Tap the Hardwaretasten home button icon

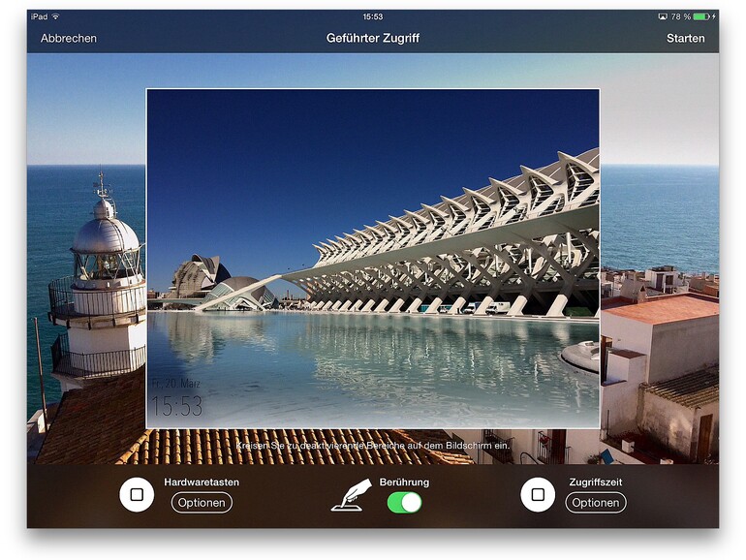click(x=137, y=494)
